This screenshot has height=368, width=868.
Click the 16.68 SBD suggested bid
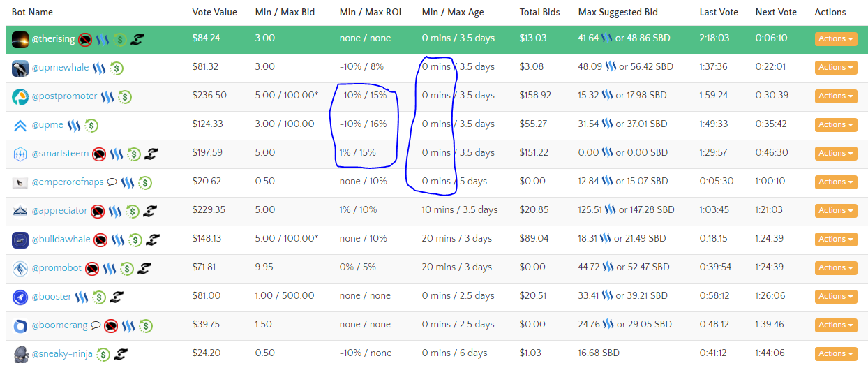point(599,353)
